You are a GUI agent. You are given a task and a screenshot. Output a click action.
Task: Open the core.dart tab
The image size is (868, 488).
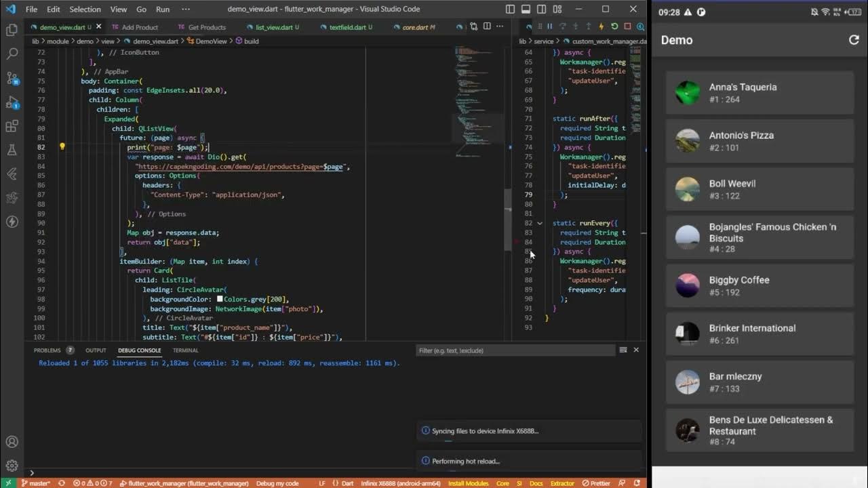[x=414, y=27]
